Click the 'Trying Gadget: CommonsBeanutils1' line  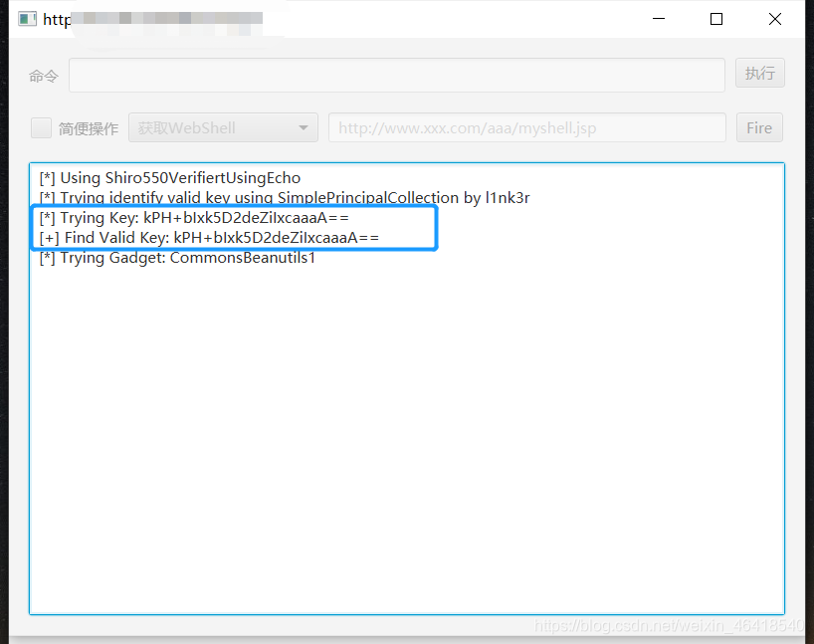(x=177, y=258)
